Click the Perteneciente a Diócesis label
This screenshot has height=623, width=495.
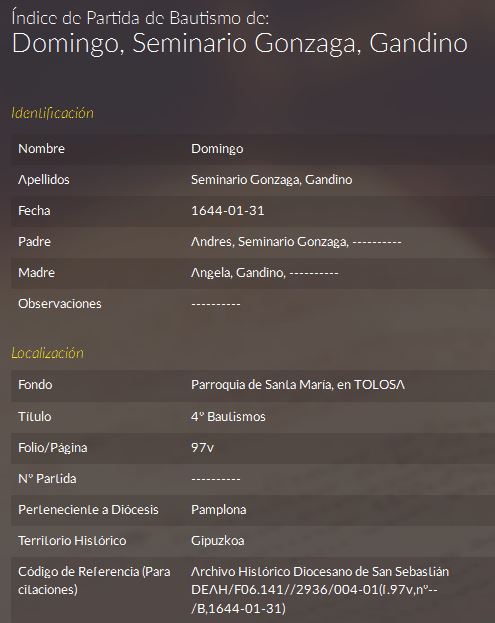point(88,510)
